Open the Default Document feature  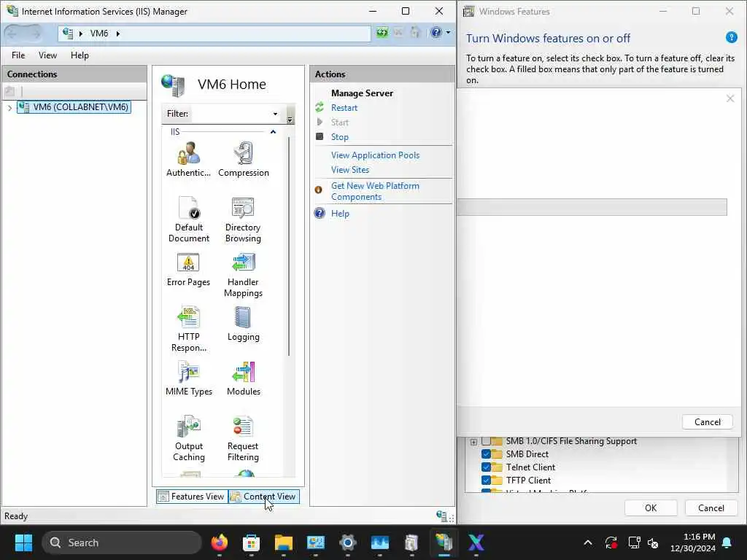click(x=189, y=219)
